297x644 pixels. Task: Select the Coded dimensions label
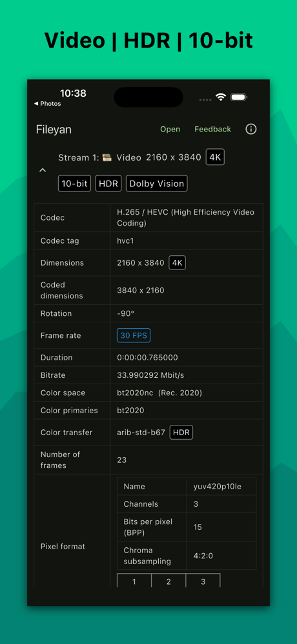pyautogui.click(x=62, y=290)
